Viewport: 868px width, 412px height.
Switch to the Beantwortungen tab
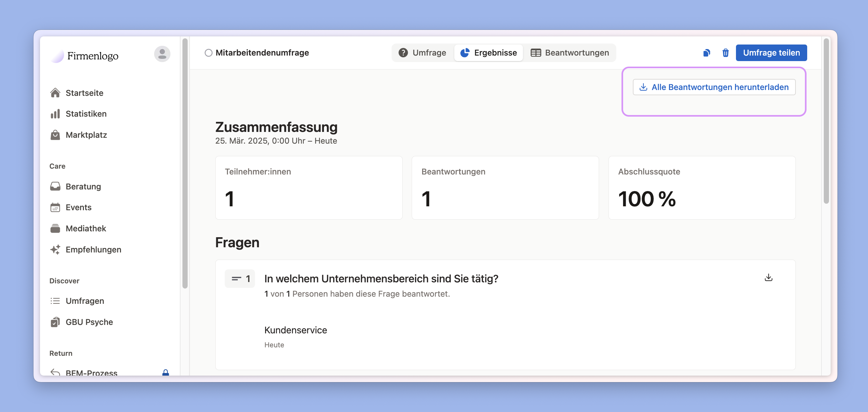point(570,53)
